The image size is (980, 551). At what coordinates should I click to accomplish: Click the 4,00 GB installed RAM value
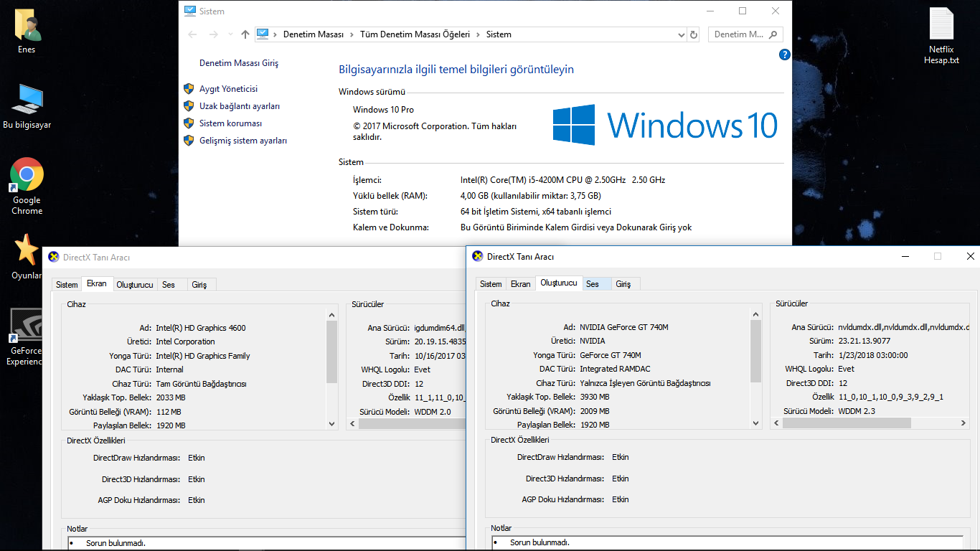click(531, 196)
